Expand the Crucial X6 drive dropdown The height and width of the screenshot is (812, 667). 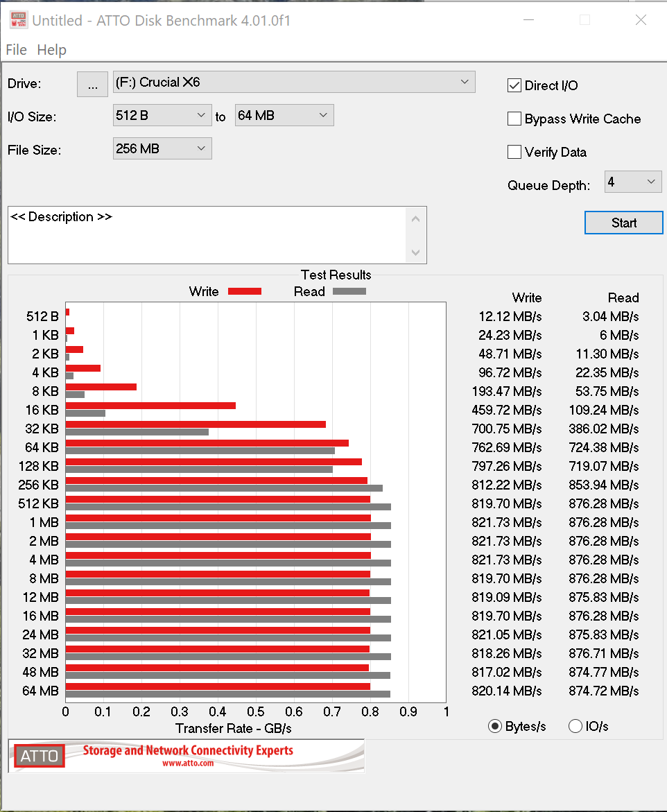pyautogui.click(x=294, y=82)
